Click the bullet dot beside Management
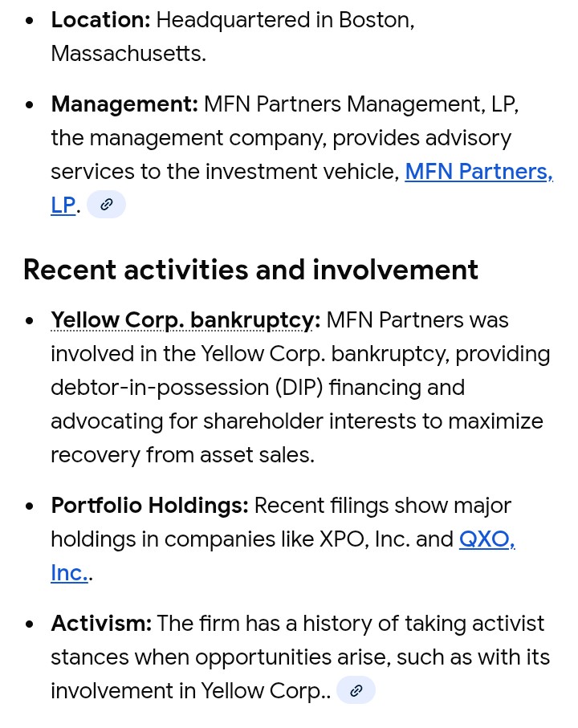 [x=30, y=104]
